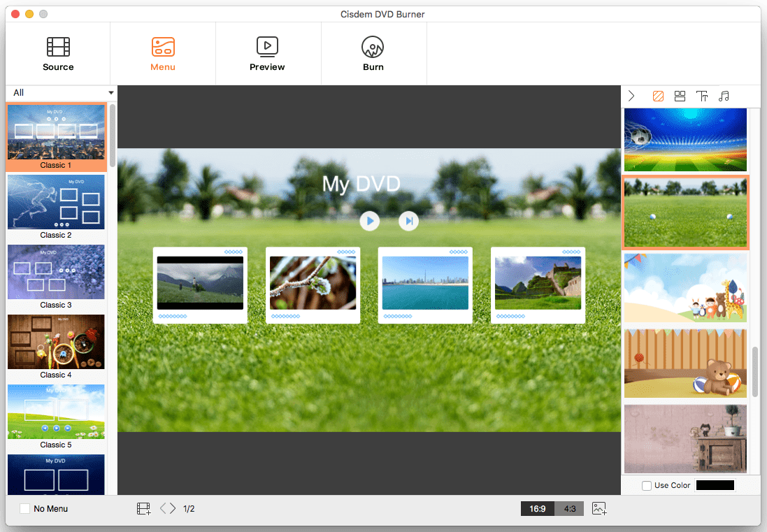Click the play button on the menu
Image resolution: width=767 pixels, height=532 pixels.
[x=370, y=221]
